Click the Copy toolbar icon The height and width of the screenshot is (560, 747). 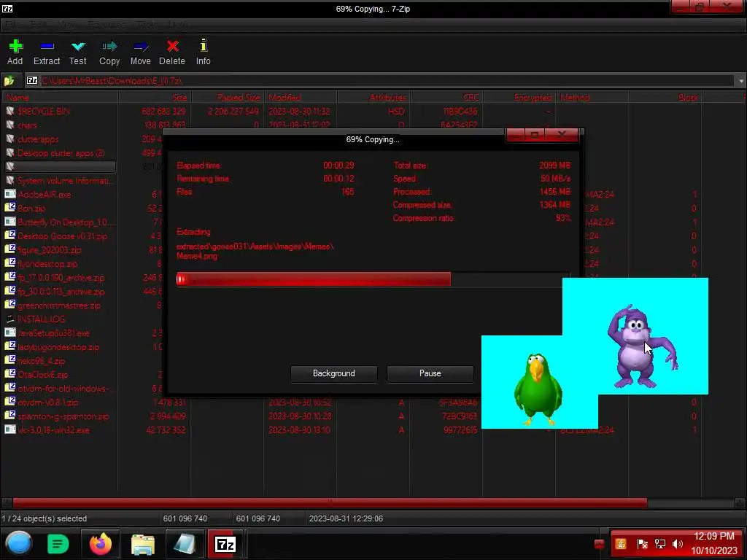[109, 46]
